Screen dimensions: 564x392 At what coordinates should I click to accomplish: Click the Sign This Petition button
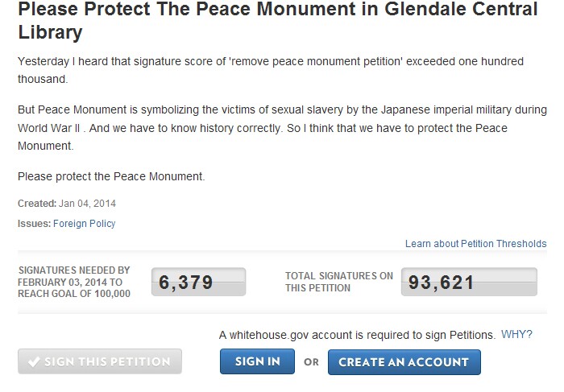pyautogui.click(x=100, y=361)
